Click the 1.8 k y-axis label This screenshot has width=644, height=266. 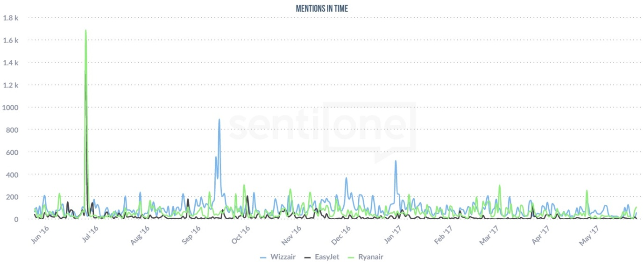(10, 18)
